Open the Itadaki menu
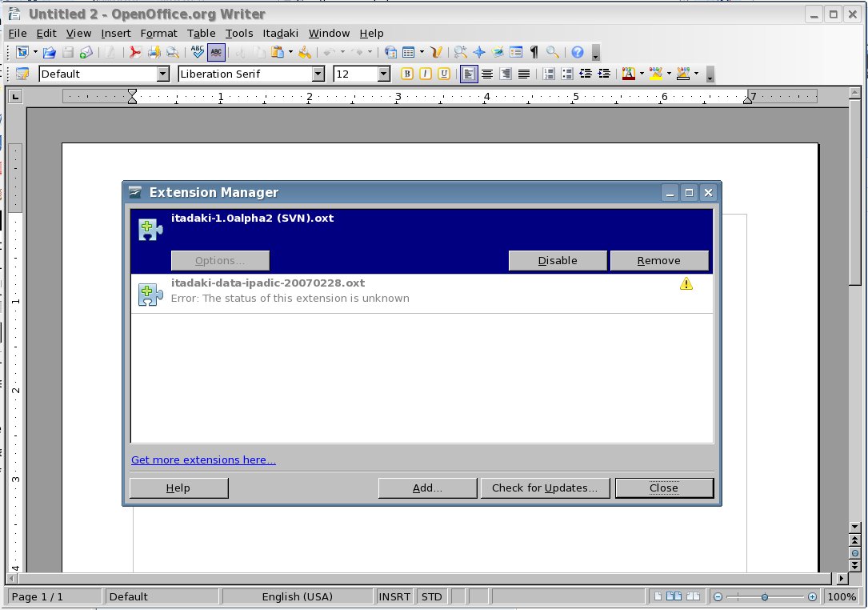Viewport: 868px width, 610px height. 280,33
